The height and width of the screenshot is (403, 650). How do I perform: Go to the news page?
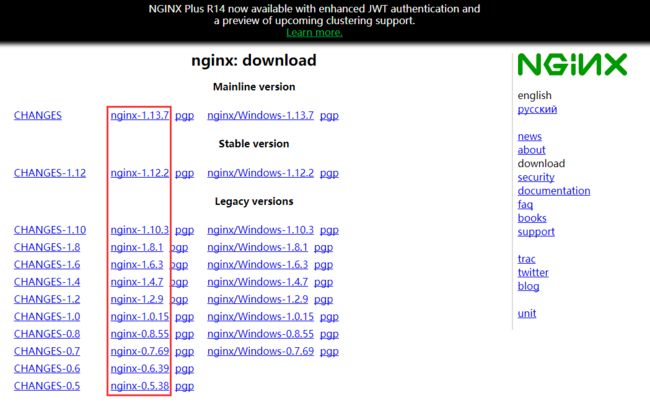tap(529, 136)
